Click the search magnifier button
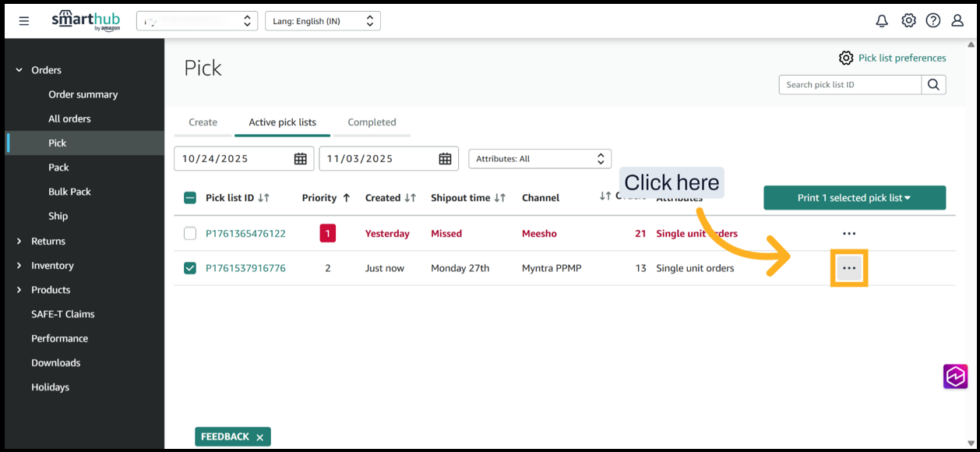Viewport: 980px width, 452px height. 933,85
